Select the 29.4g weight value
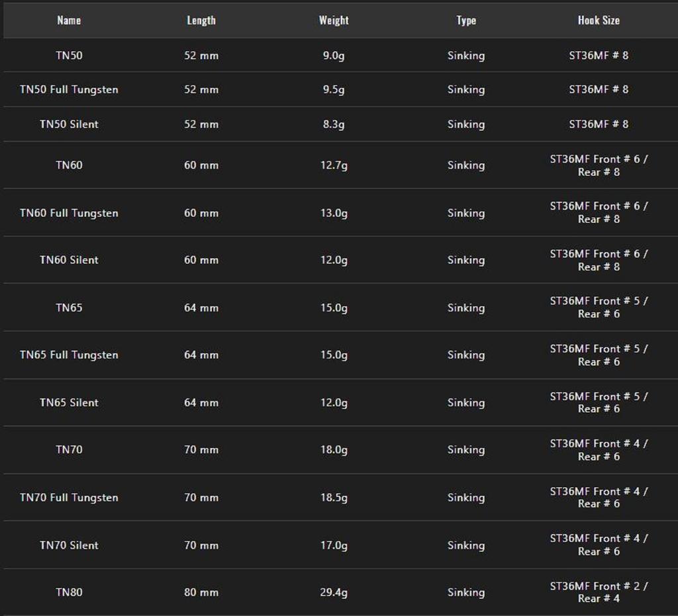 pyautogui.click(x=334, y=592)
